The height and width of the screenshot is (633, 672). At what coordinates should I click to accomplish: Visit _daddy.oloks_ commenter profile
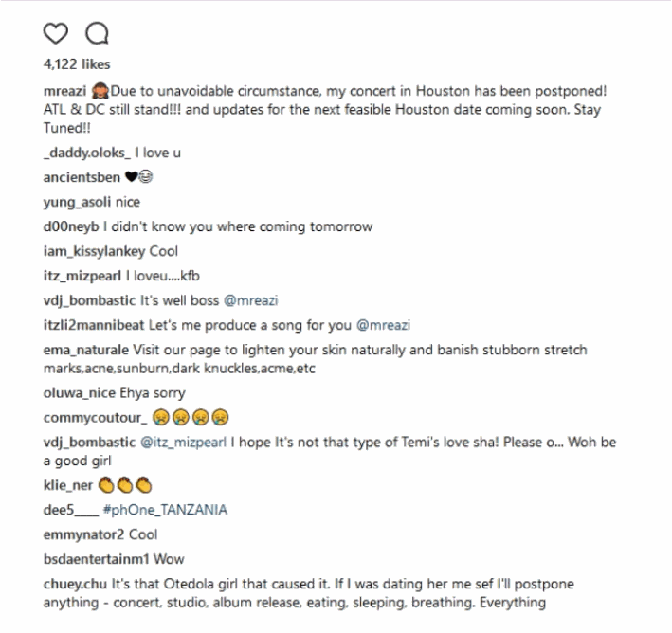(x=87, y=153)
